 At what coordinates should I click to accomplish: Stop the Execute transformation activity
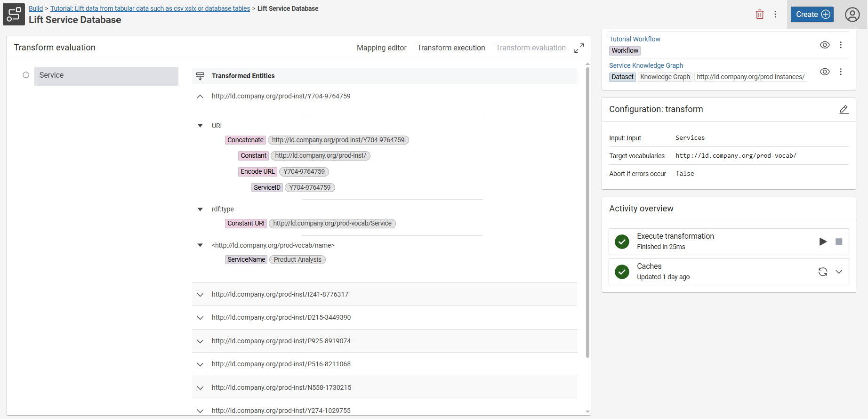[839, 242]
